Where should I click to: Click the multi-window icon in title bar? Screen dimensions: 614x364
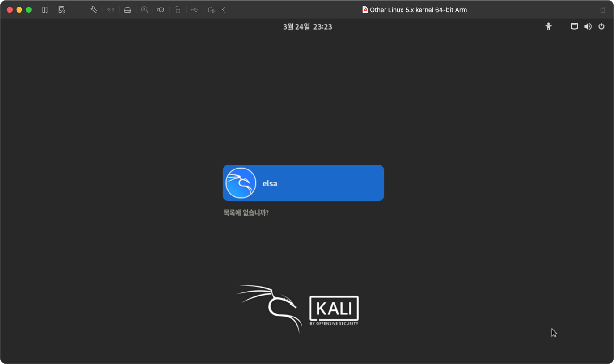pyautogui.click(x=603, y=10)
